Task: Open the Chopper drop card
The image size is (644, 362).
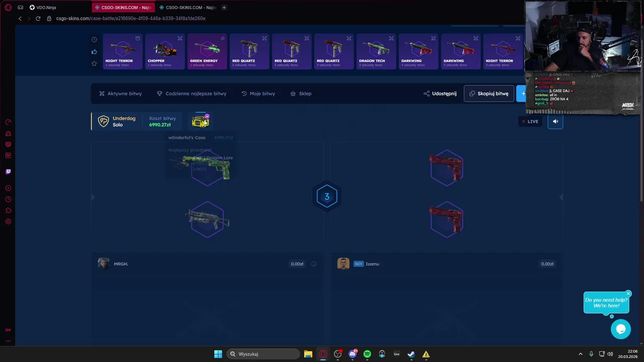Action: (165, 51)
